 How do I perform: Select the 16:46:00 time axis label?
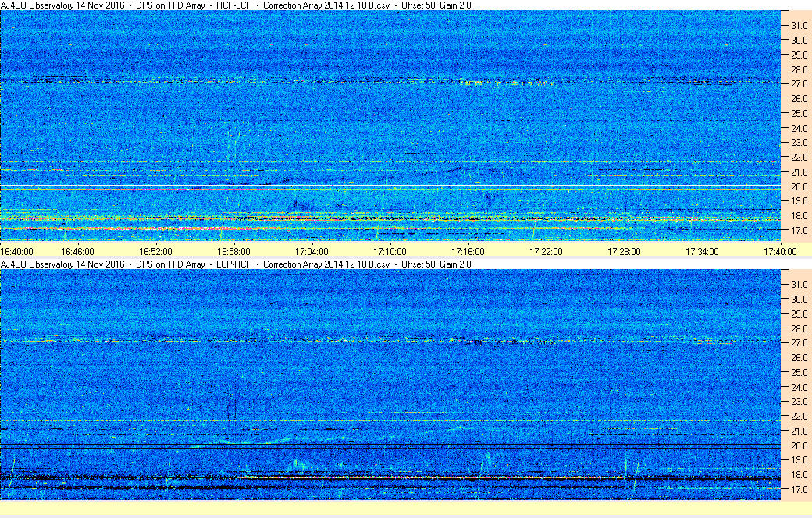[77, 251]
